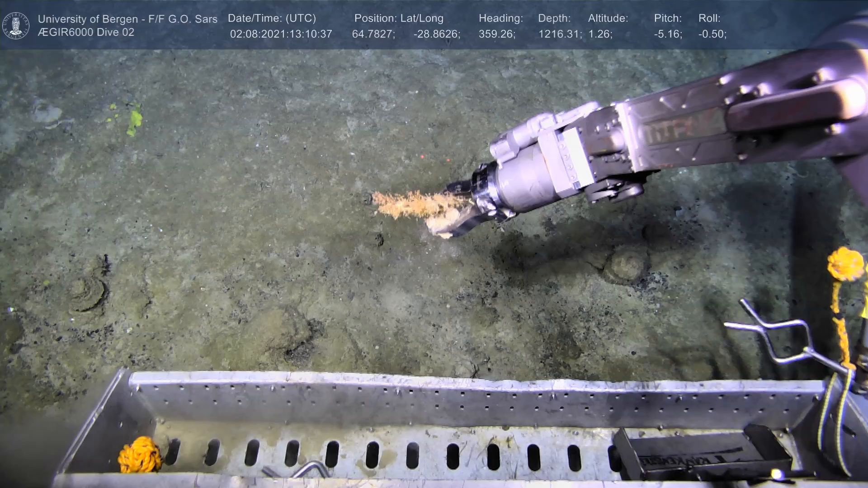Click the ÆGIR6000 Dive 02 label

click(86, 33)
